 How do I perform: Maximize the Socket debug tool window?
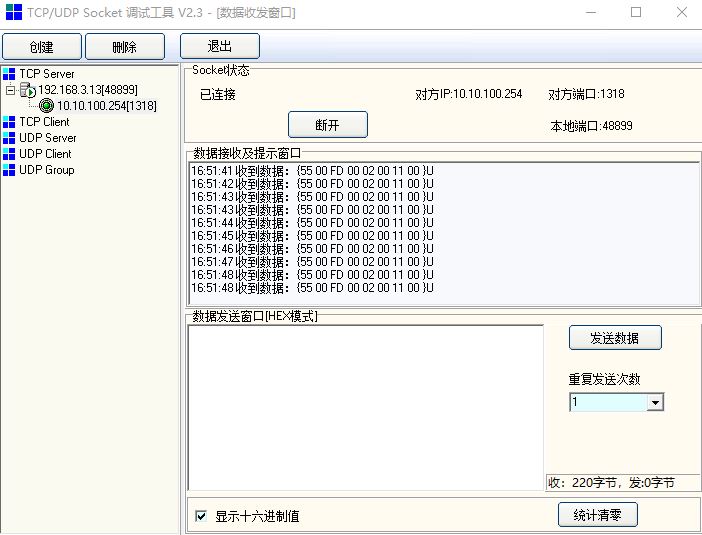pos(636,13)
